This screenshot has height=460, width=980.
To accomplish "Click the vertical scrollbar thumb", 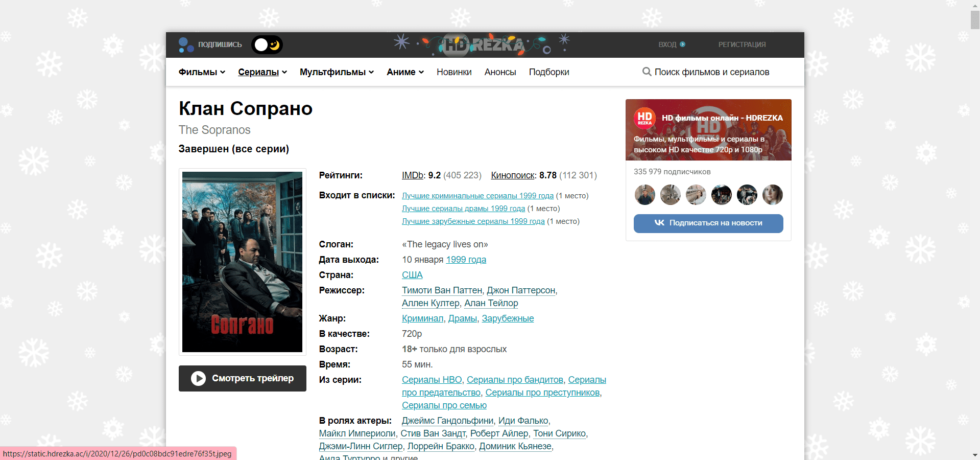I will tap(975, 19).
